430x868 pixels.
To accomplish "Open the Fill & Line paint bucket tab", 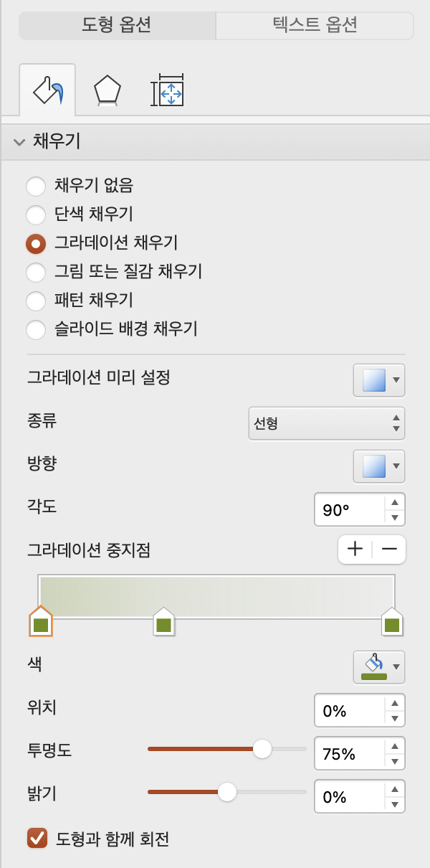I will [x=47, y=91].
